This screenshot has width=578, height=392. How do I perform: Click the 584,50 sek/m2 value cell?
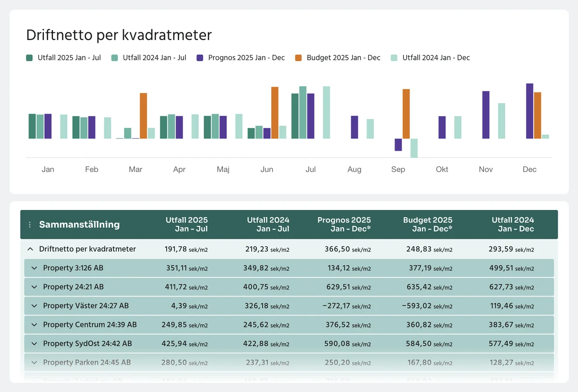(x=430, y=343)
